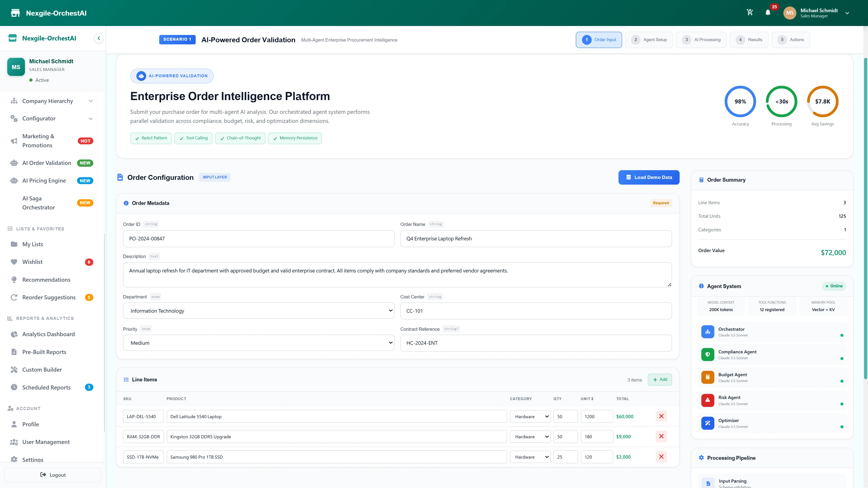Screen dimensions: 868x488
Task: Click the 98% Accuracy progress ring
Action: coord(740,101)
